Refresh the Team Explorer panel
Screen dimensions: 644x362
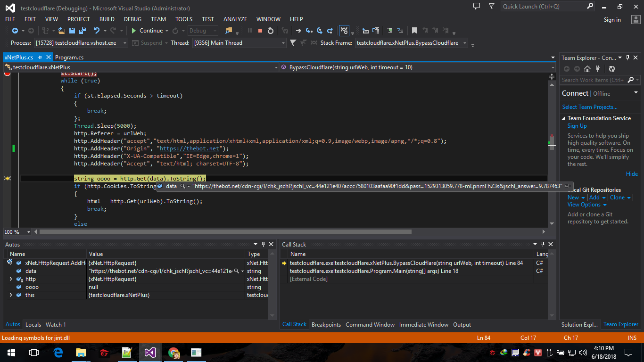pos(611,69)
